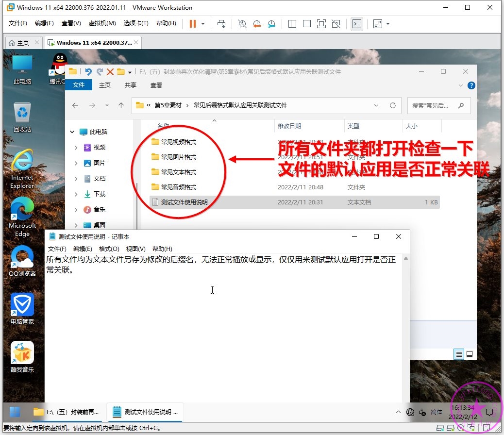This screenshot has height=435, width=504.
Task: Click the red delete X in Explorer title bar
Action: [x=110, y=71]
